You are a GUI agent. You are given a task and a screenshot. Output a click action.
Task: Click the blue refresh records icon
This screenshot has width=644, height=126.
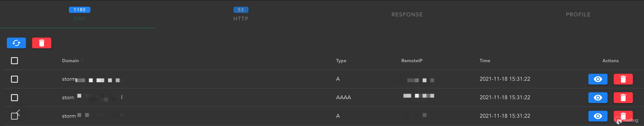click(16, 43)
